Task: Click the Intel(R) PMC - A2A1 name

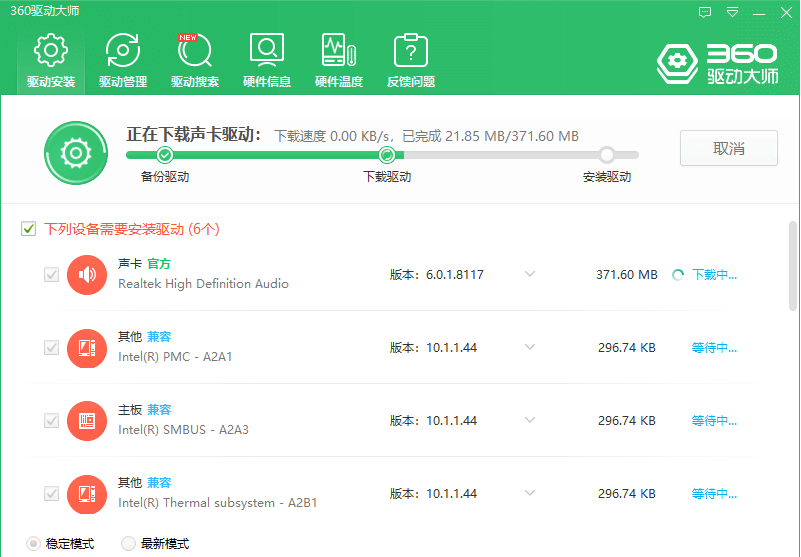Action: coord(175,357)
